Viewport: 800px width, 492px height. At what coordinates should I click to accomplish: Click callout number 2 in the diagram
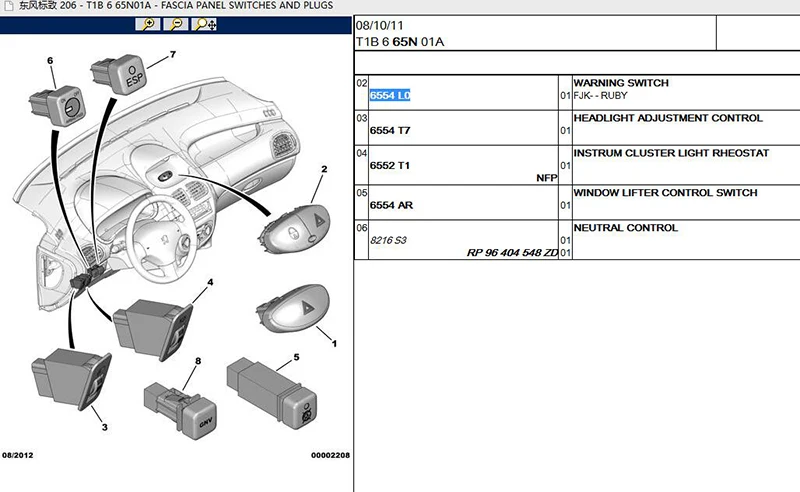pyautogui.click(x=324, y=169)
